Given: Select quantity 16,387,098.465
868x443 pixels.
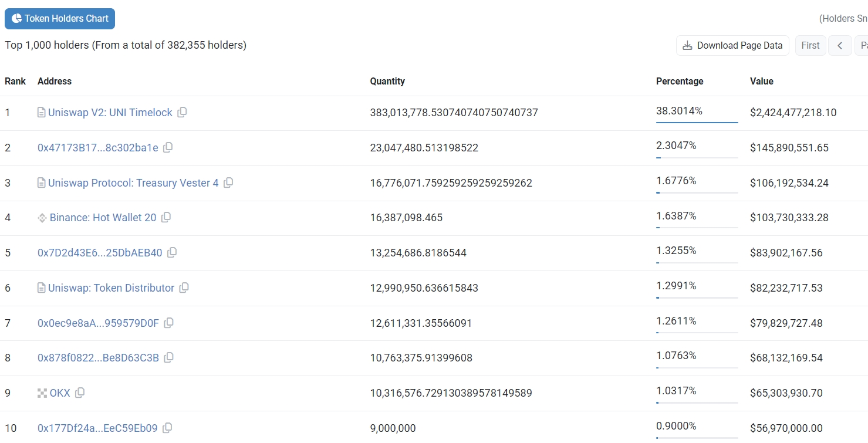Looking at the screenshot, I should click(406, 217).
